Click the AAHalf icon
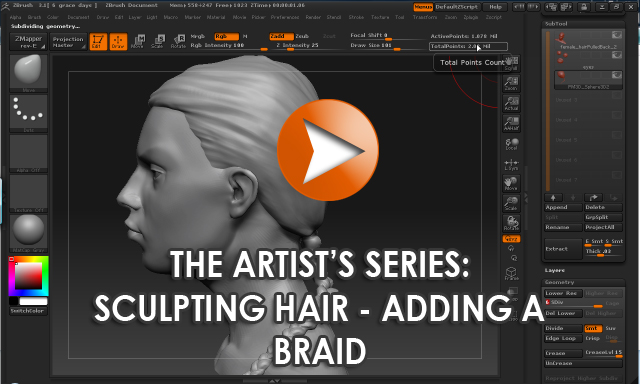640x384 pixels. click(x=511, y=123)
